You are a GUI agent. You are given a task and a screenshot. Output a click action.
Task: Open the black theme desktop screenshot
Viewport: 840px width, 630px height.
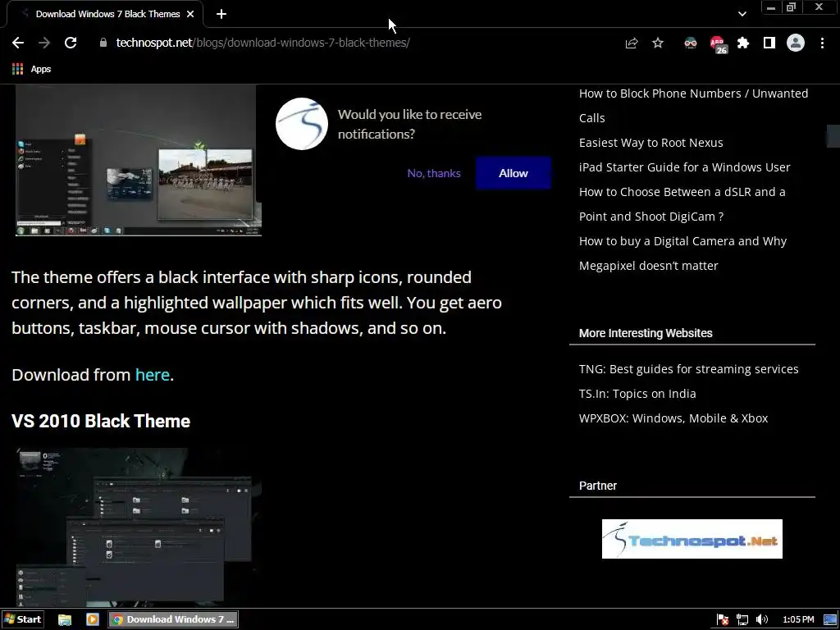138,160
